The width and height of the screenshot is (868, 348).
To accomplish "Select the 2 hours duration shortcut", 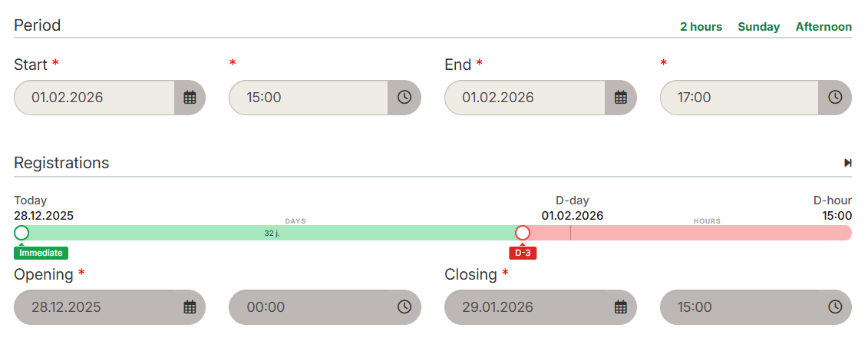I will (x=701, y=27).
